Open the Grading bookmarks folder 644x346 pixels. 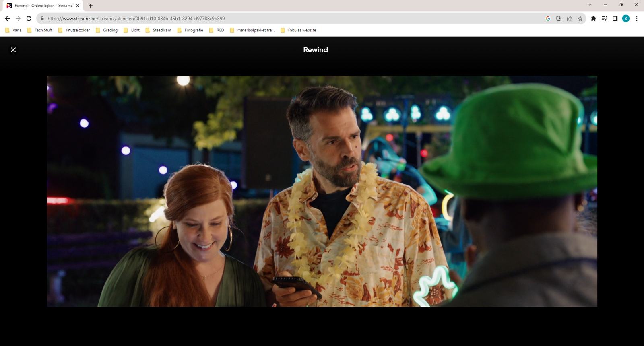tap(107, 30)
